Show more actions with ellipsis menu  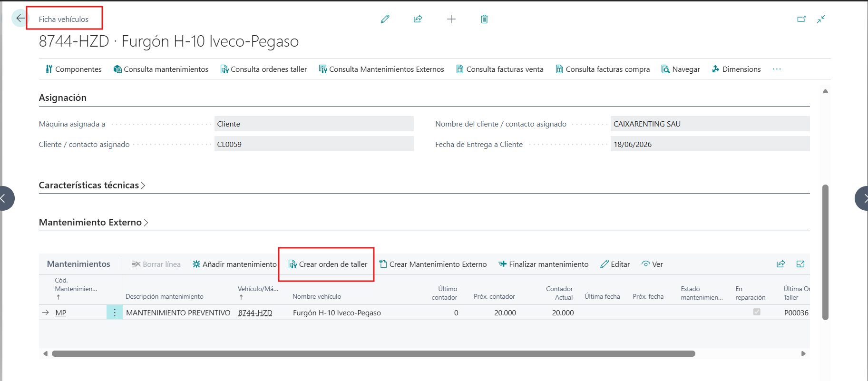tap(777, 69)
